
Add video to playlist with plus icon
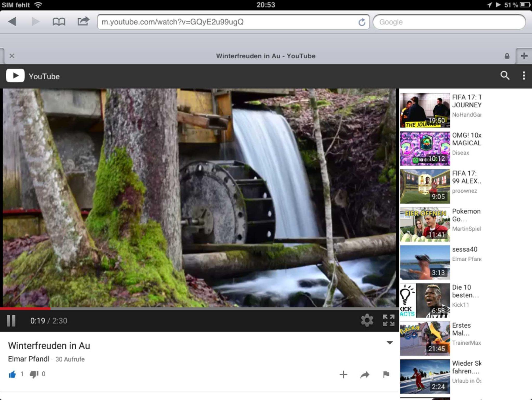point(343,375)
